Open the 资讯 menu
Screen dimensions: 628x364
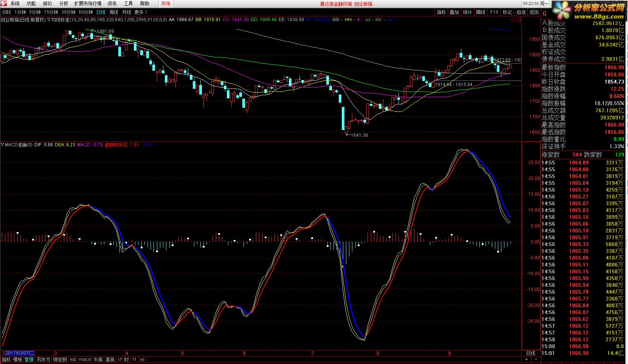tap(112, 3)
